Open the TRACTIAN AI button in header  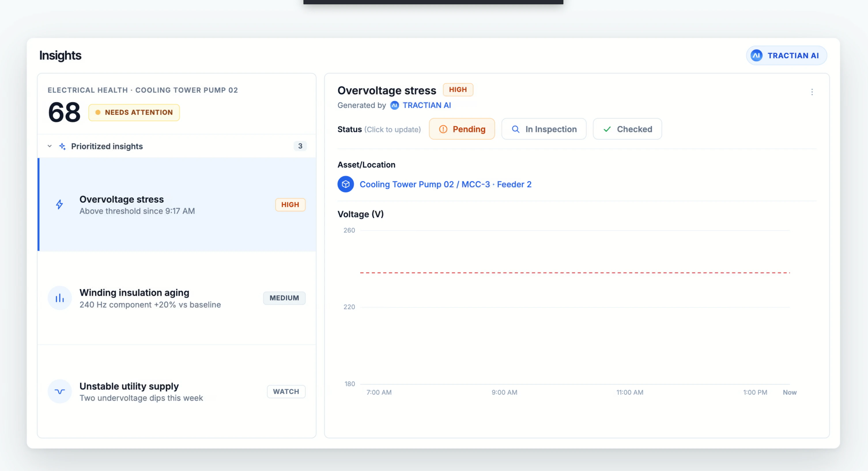coord(786,56)
